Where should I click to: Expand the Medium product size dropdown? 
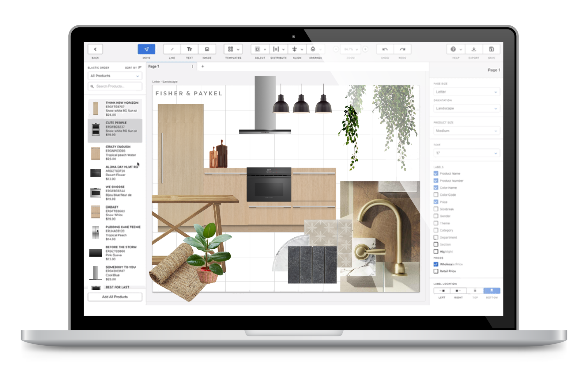tap(466, 131)
